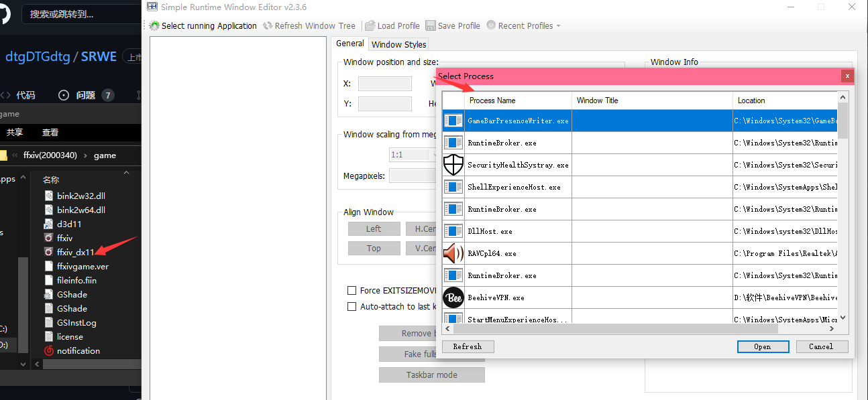Open the 查看 ribbon tab in Explorer
The height and width of the screenshot is (400, 868).
(50, 133)
